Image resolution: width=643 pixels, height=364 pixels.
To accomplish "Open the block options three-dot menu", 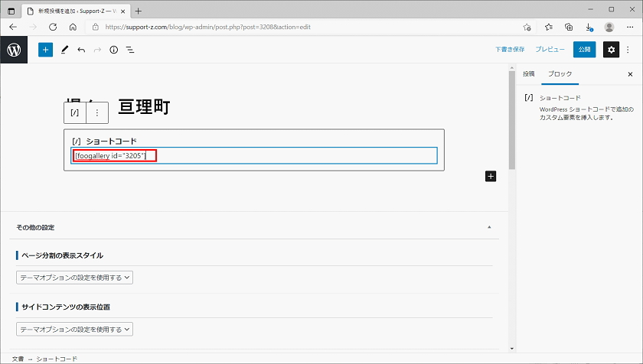I will pos(96,112).
